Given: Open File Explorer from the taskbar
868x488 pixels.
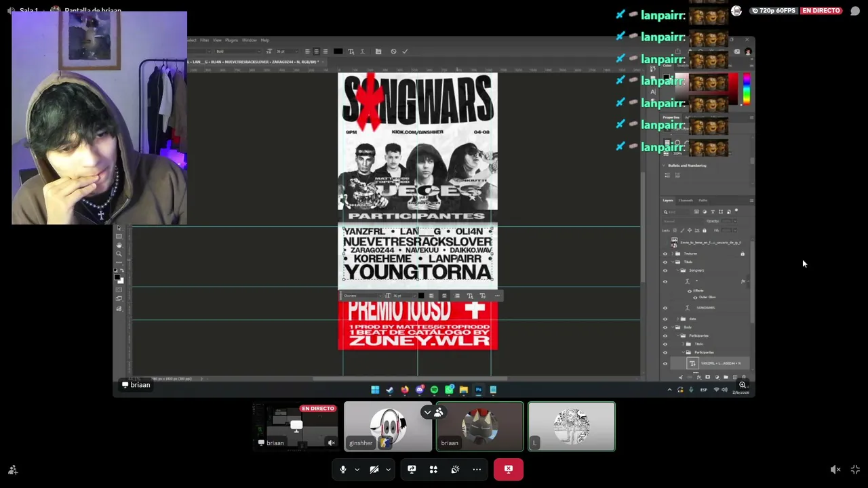Looking at the screenshot, I should point(464,390).
